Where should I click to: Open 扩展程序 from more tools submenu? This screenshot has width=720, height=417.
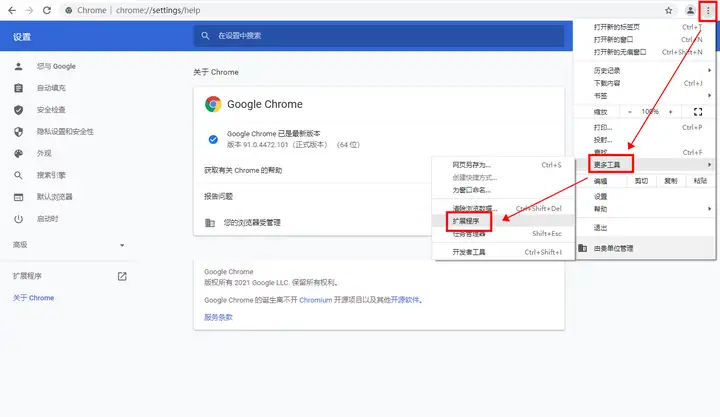(x=504, y=221)
